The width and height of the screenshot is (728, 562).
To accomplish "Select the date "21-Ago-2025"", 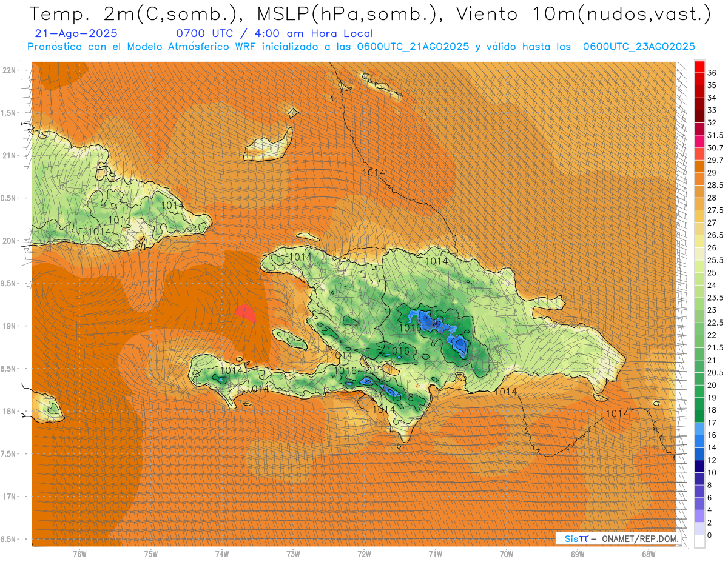I will click(76, 34).
